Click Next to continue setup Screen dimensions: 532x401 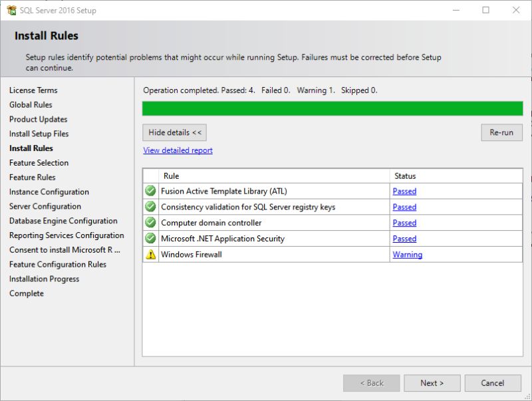click(x=432, y=383)
